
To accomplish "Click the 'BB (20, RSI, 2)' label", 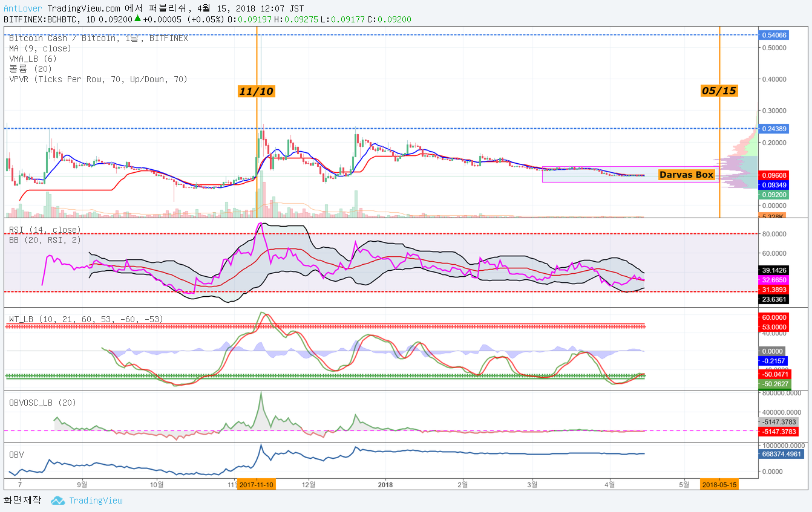I will tap(45, 240).
